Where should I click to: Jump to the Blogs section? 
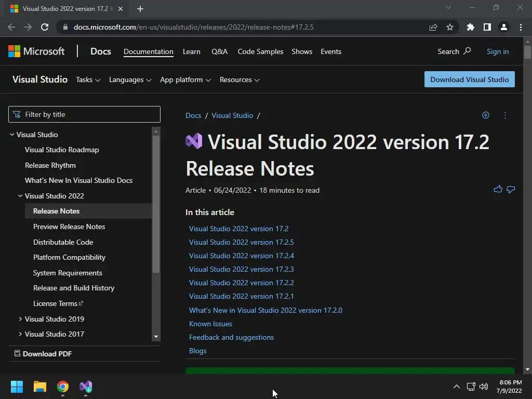coord(197,351)
